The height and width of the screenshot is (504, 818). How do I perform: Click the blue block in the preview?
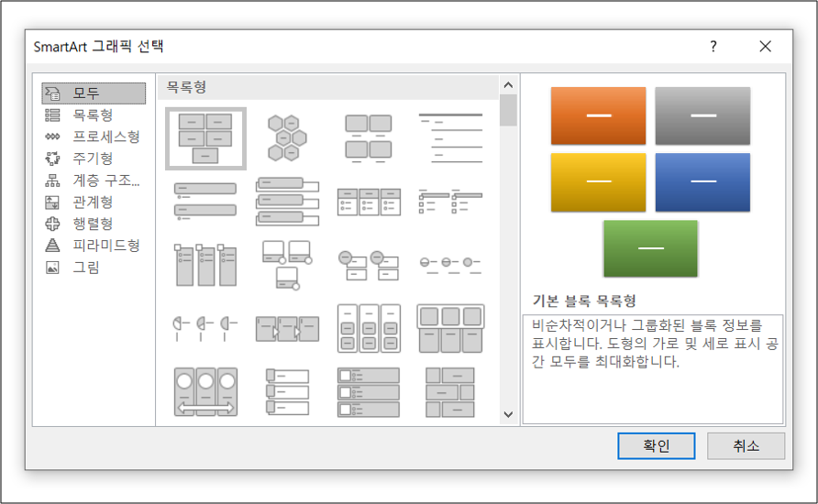coord(702,182)
